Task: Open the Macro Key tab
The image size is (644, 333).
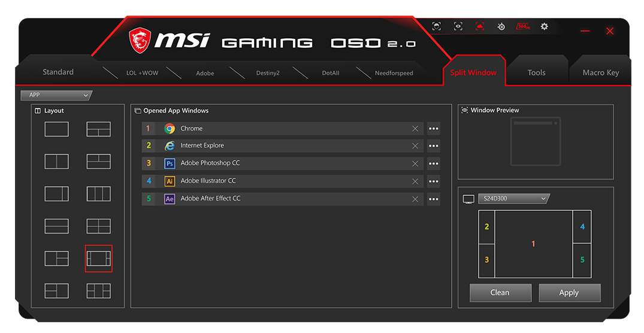Action: [x=600, y=72]
